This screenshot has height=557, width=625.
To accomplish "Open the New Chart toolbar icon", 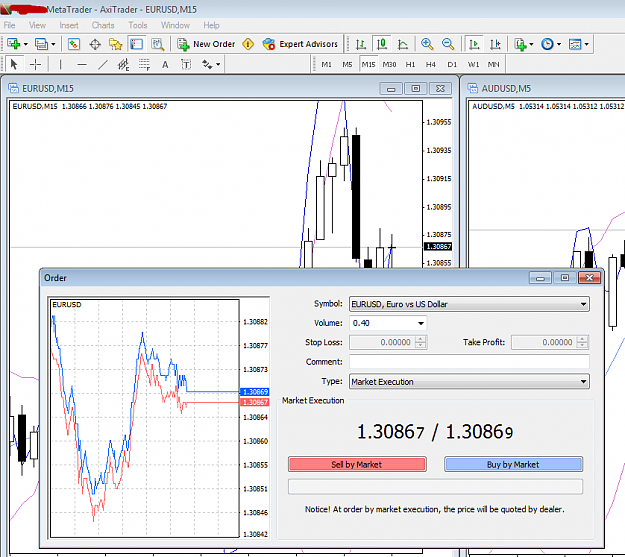I will coord(14,44).
